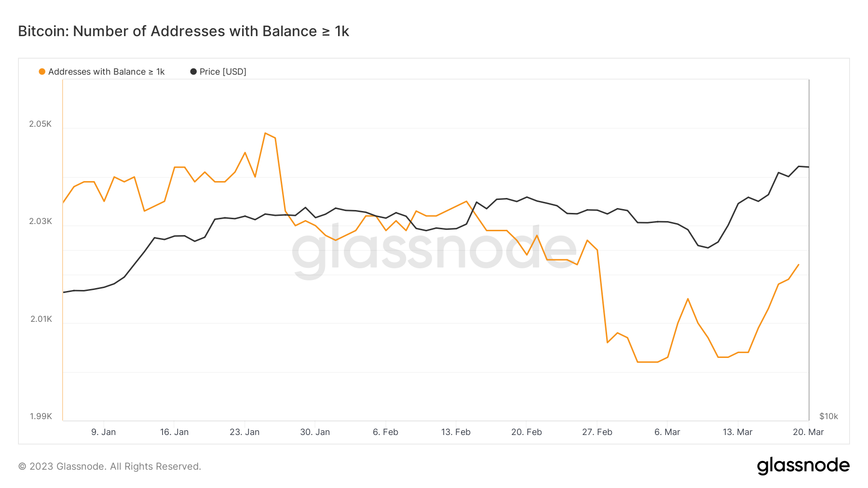Click the 2.03K y-axis value
868x488 pixels.
click(x=41, y=221)
